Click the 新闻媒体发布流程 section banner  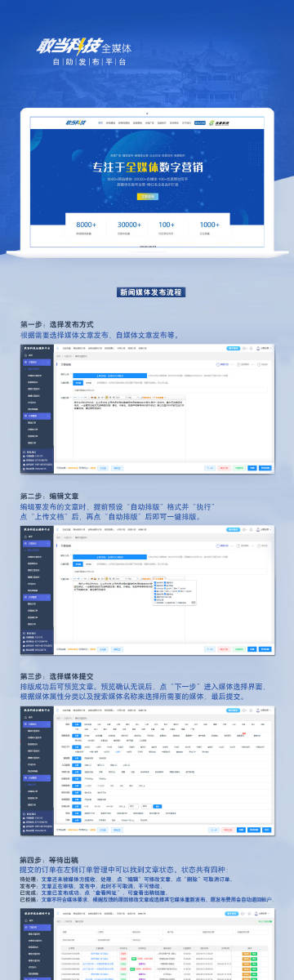click(x=147, y=292)
